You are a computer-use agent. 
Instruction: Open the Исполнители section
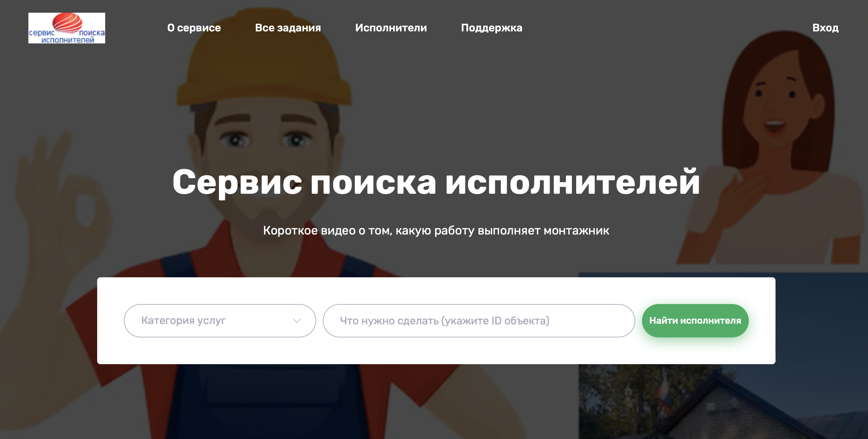[391, 28]
